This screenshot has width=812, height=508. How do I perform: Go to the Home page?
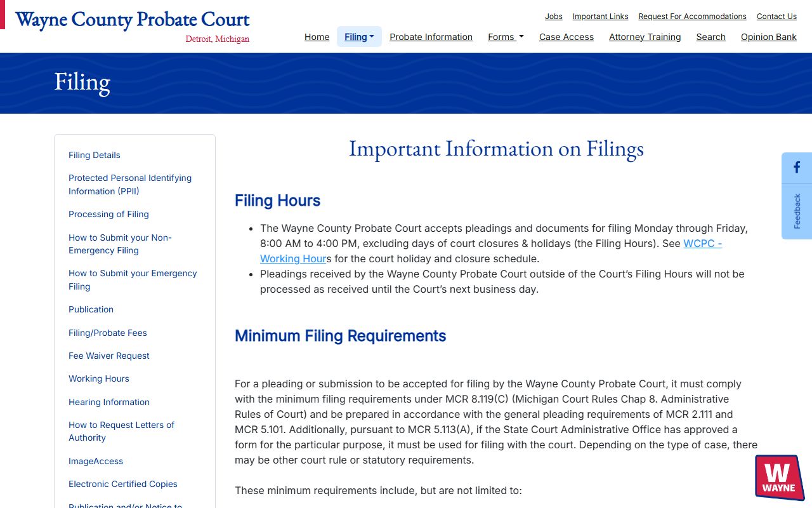[x=317, y=37]
